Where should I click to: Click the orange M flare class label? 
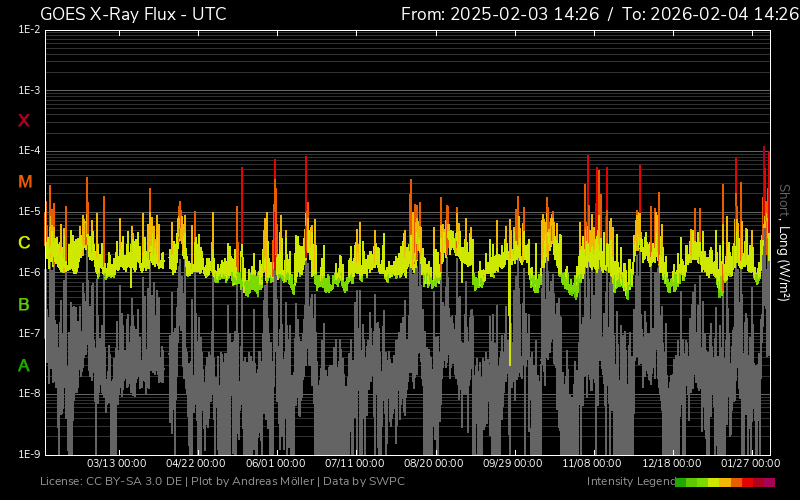point(25,182)
